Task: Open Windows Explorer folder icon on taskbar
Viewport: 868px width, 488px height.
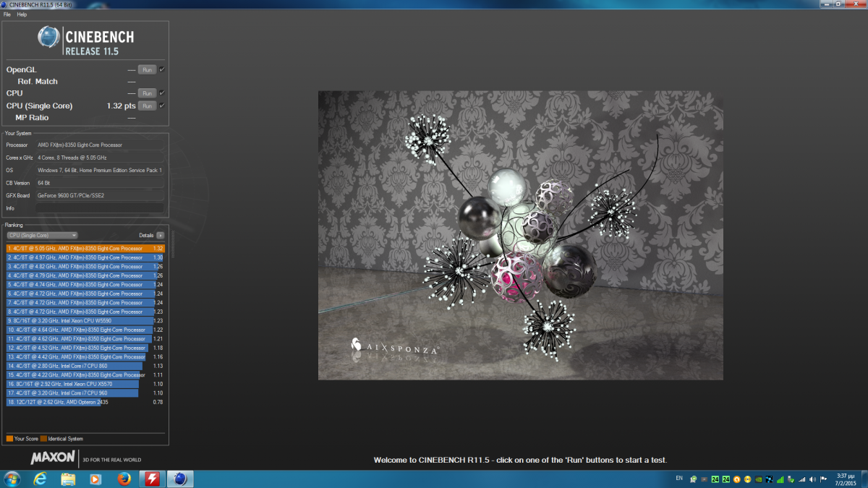Action: click(x=68, y=479)
